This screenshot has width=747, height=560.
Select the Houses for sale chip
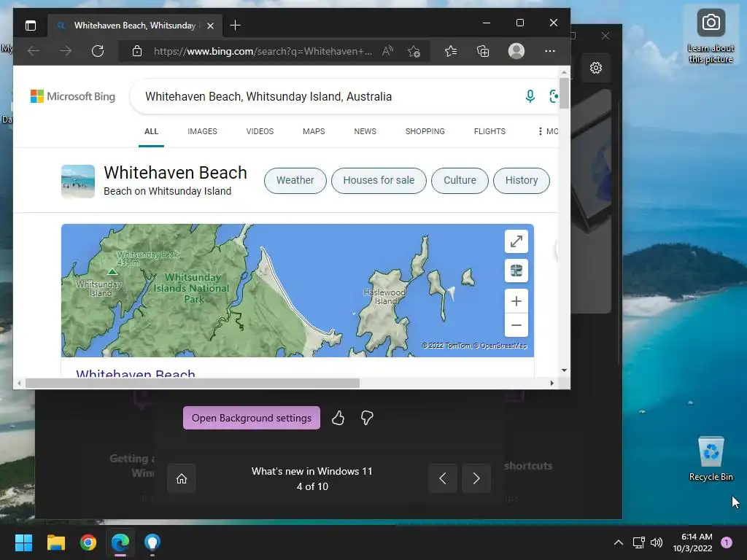[x=379, y=181]
